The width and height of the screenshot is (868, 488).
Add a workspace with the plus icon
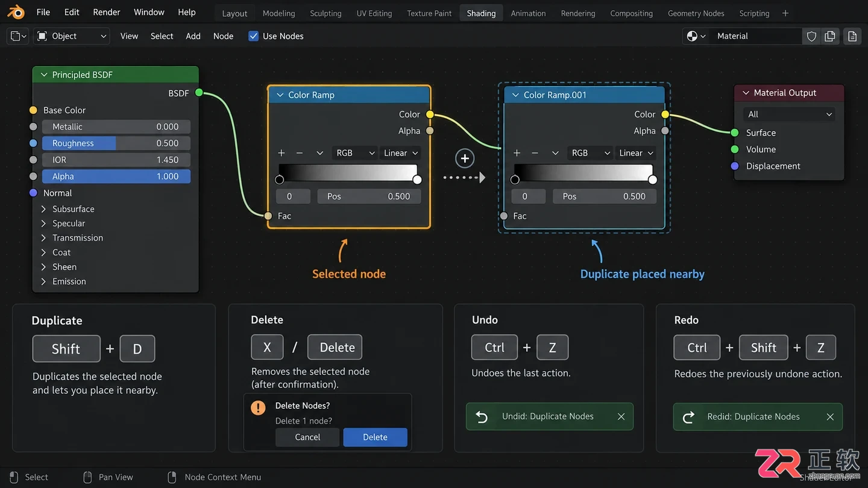tap(785, 13)
